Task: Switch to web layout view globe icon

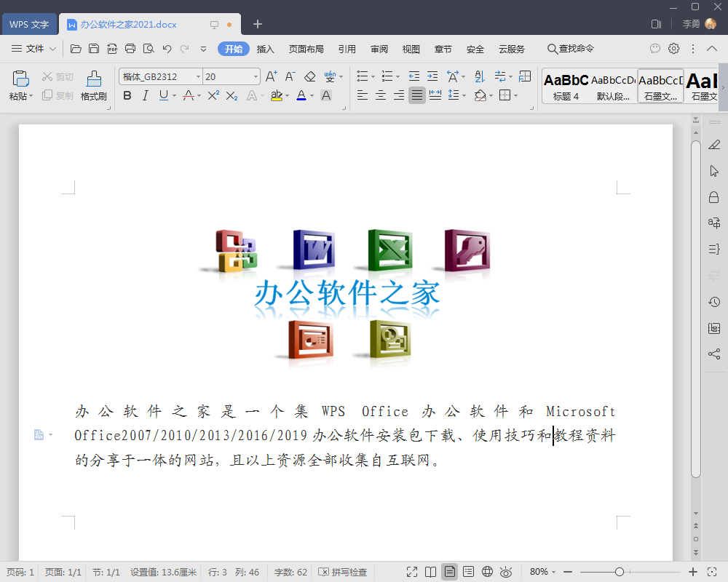Action: [487, 572]
